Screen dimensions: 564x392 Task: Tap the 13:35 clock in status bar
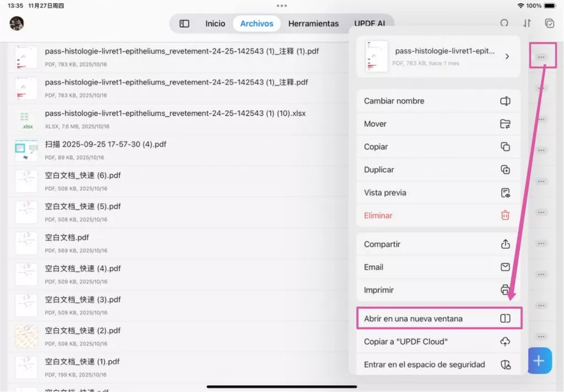(x=15, y=6)
